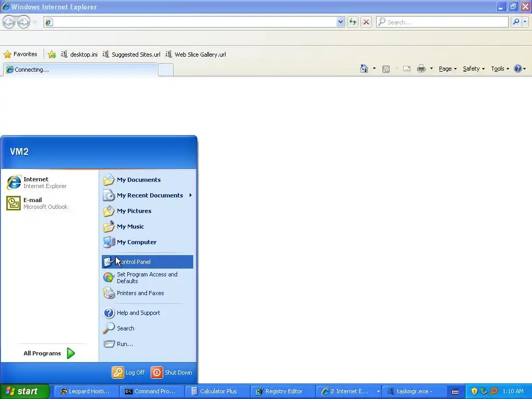Switch to Command Prompt taskbar button
Screen dimensions: 532x399
click(x=152, y=392)
